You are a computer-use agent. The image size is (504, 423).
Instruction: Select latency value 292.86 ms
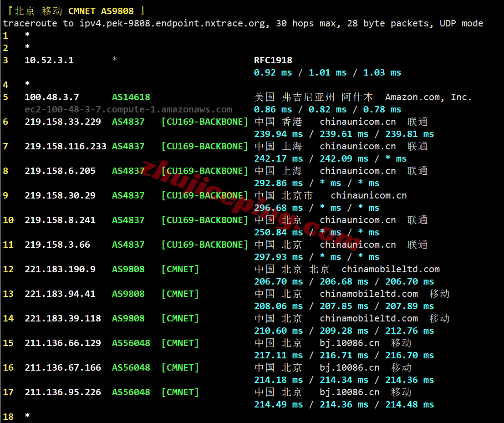[279, 183]
